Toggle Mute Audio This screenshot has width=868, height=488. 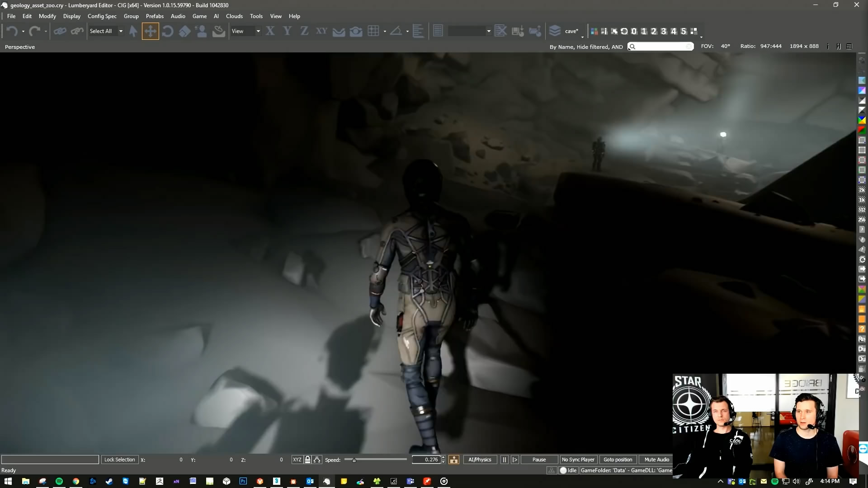click(656, 460)
